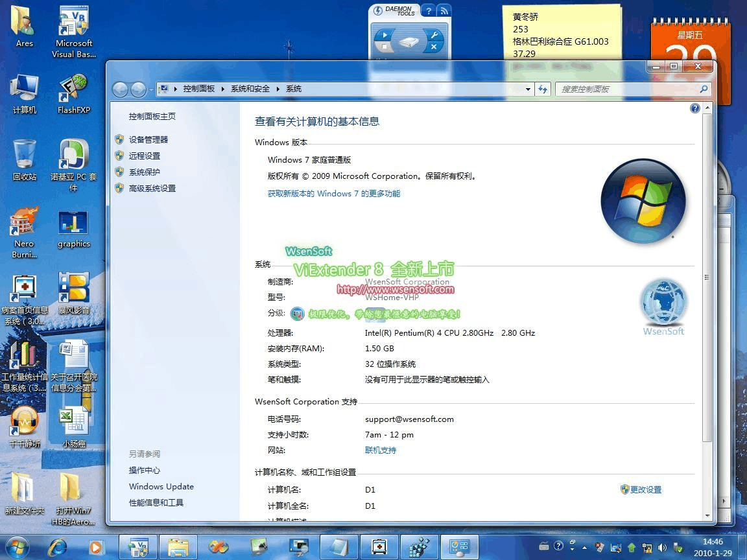
Task: Open Microsoft Visual Basic desktop shortcut
Action: tap(73, 31)
